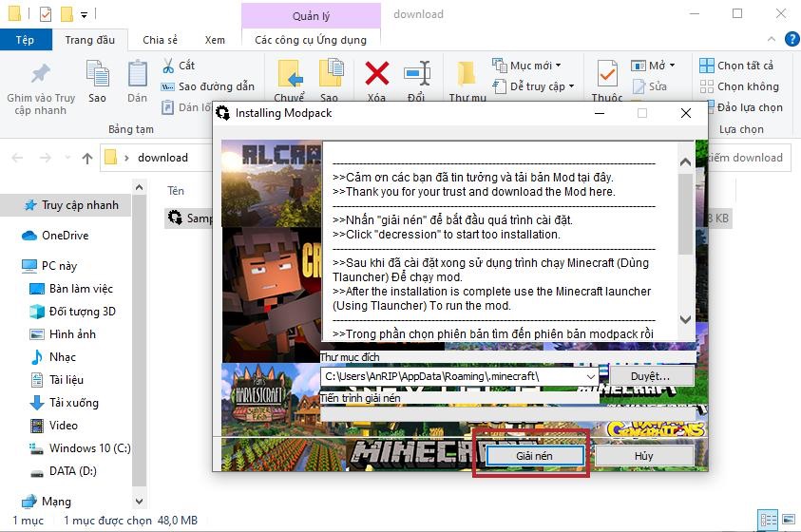Click Duyệt... to browse destination folder

[x=650, y=376]
